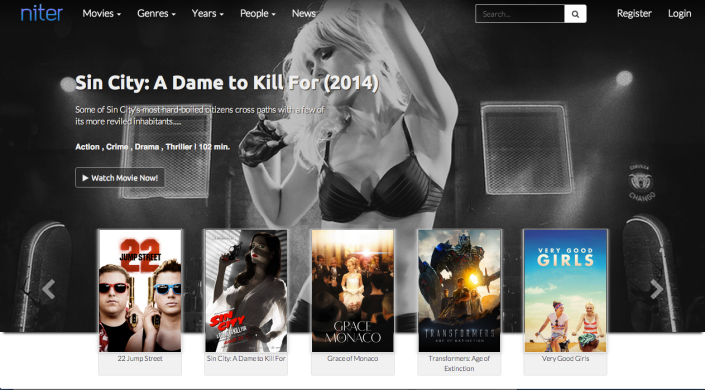This screenshot has width=705, height=390.
Task: Open the Movies dropdown menu
Action: coord(102,13)
